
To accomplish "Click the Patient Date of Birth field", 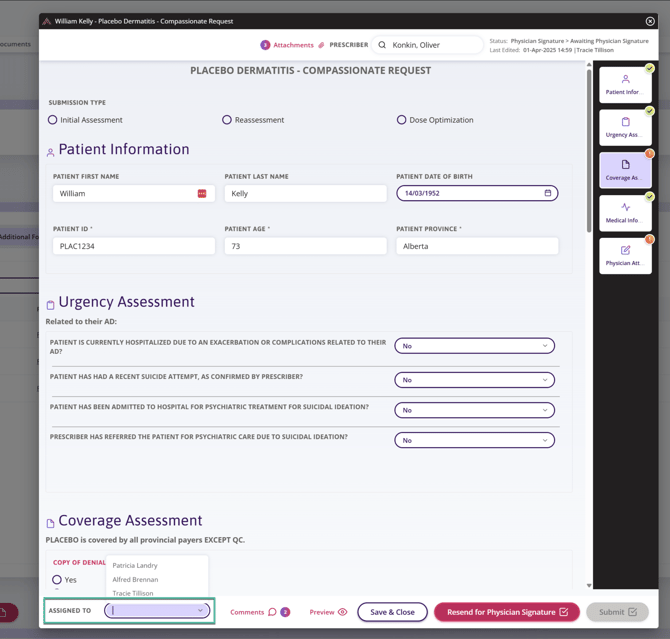I will coord(477,193).
